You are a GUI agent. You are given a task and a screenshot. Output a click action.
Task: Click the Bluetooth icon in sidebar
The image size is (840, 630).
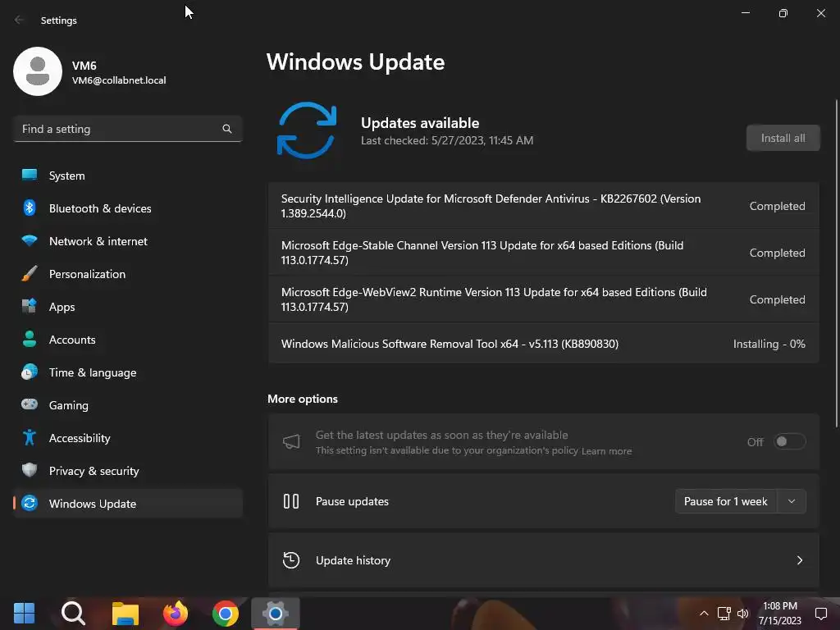30,208
